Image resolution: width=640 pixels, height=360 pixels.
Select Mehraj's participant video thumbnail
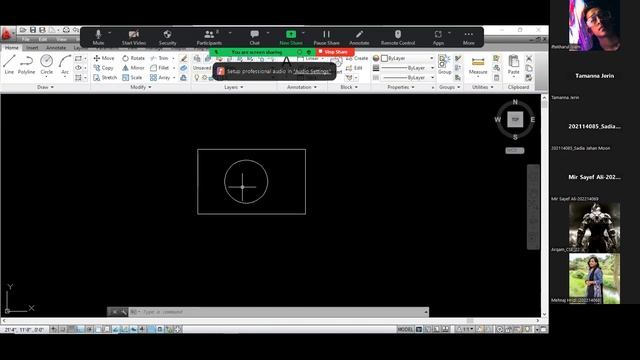pyautogui.click(x=594, y=278)
